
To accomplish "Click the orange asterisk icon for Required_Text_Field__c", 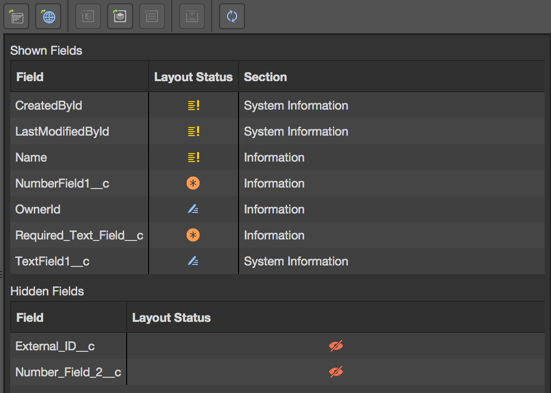I will (x=193, y=235).
